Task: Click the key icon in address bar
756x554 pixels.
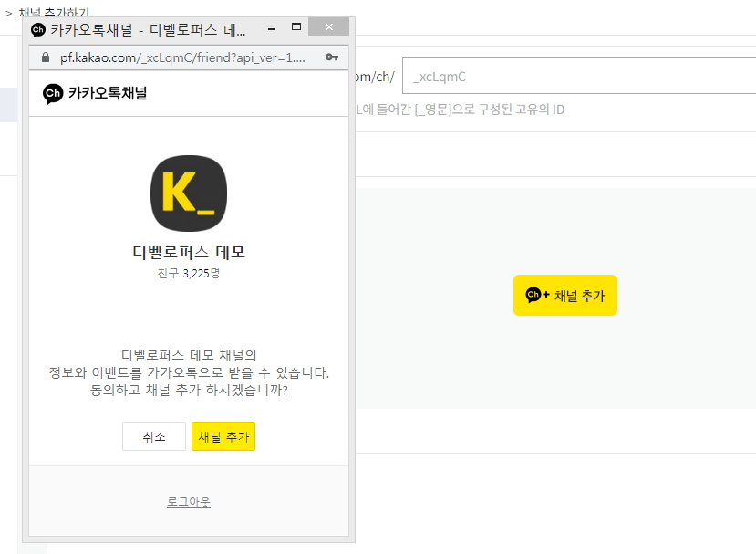Action: coord(332,57)
